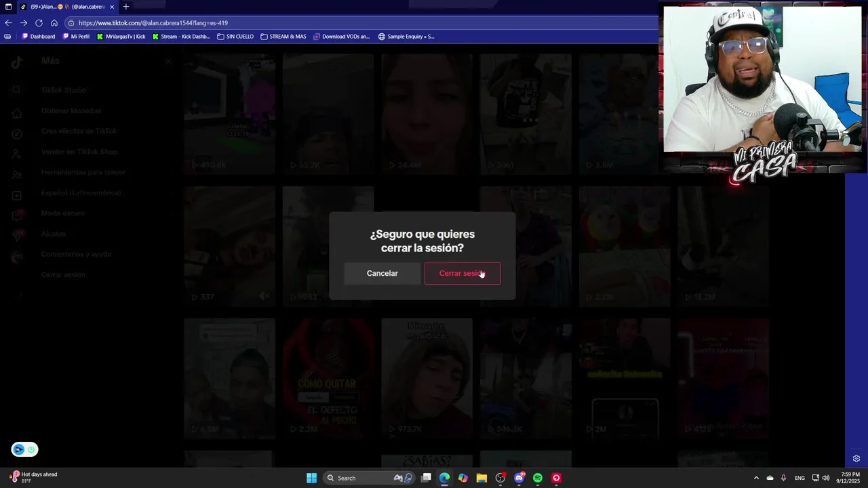Screen dimensions: 868x488
Task: Click Ajustes in the Más menu
Action: (x=54, y=234)
